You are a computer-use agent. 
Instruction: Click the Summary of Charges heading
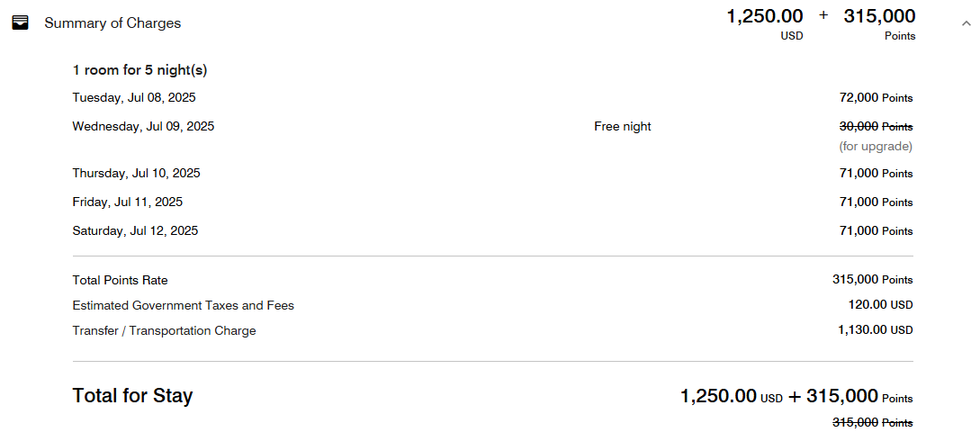tap(112, 23)
